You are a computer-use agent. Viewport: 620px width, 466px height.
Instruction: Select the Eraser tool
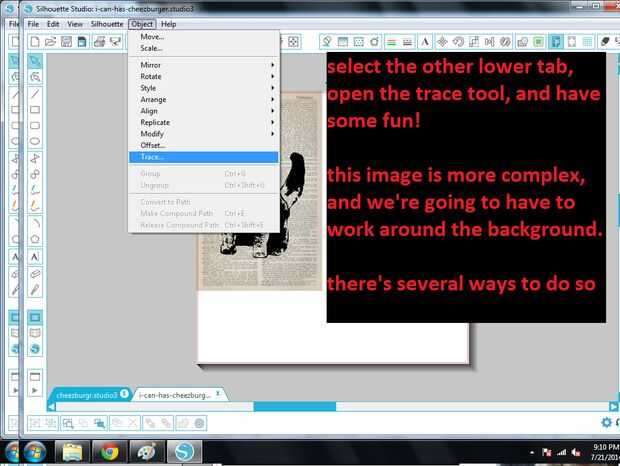point(35,274)
